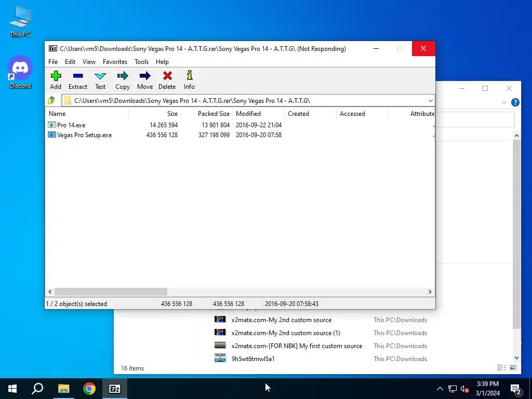Screen dimensions: 532x399
Task: Click the Info toolbar icon
Action: coord(189,75)
